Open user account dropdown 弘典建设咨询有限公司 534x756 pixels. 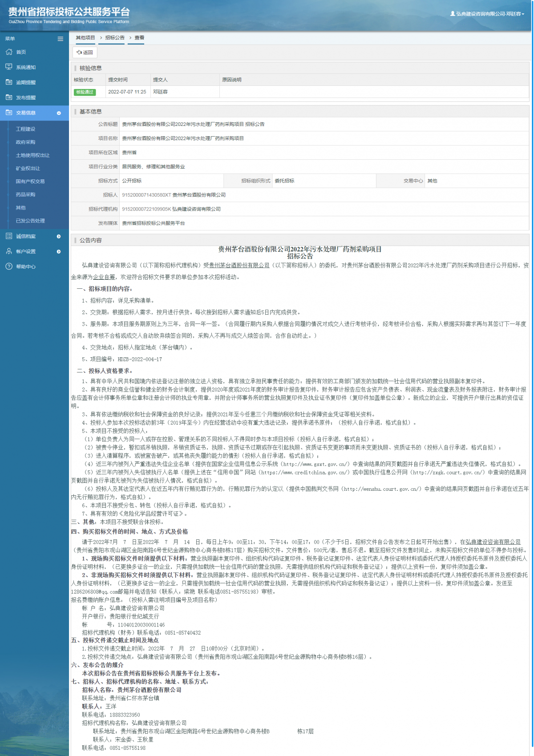[487, 14]
